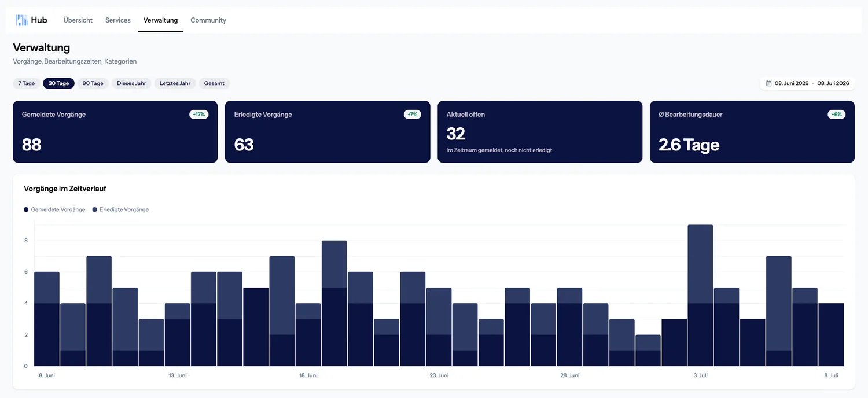Open the 08. Juni 2026 start date
The height and width of the screenshot is (398, 868).
[x=792, y=83]
